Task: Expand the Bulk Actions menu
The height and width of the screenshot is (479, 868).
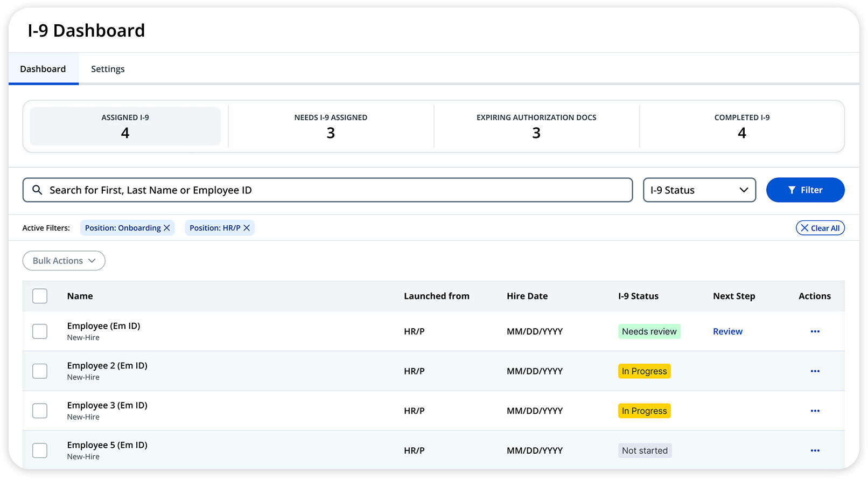Action: click(x=64, y=261)
